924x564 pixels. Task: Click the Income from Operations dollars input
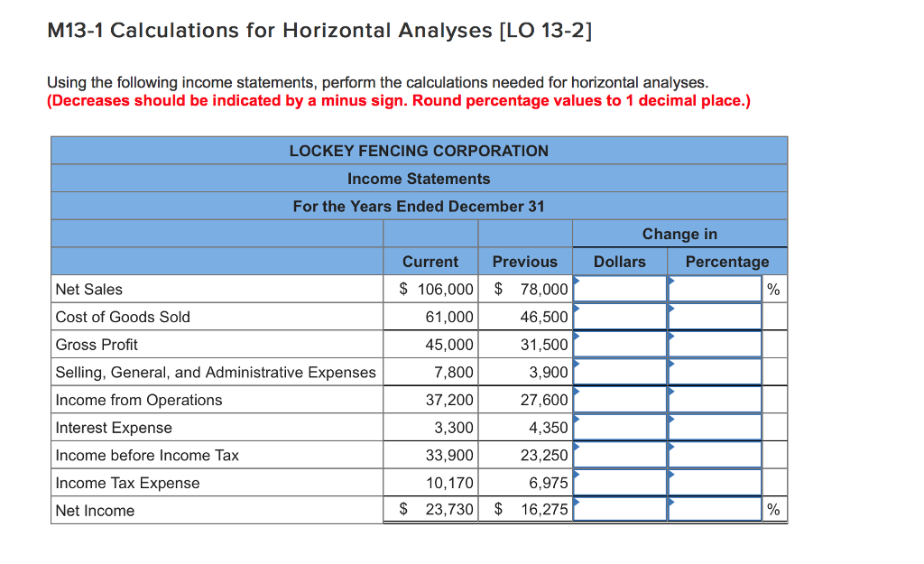click(x=621, y=399)
